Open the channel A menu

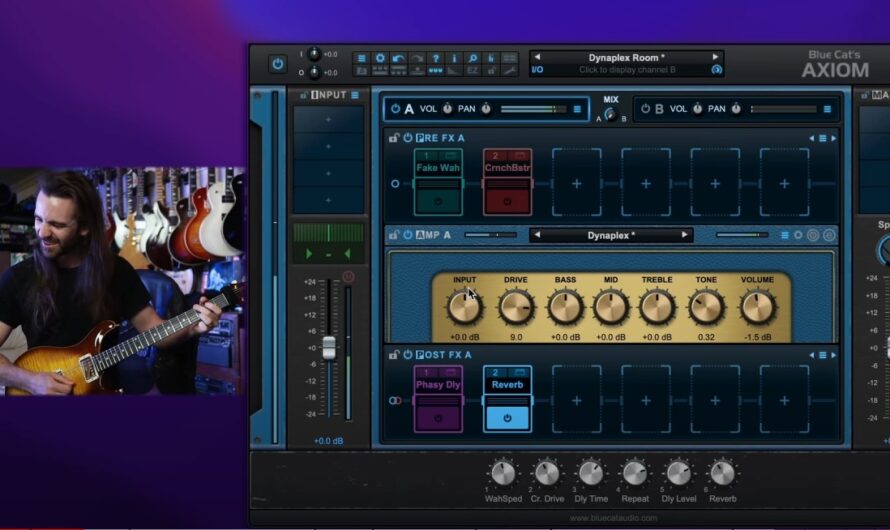click(577, 109)
